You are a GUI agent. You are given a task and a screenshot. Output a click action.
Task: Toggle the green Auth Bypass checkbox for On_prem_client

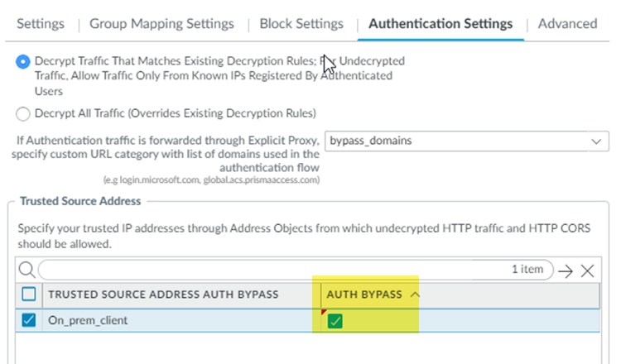tap(335, 321)
